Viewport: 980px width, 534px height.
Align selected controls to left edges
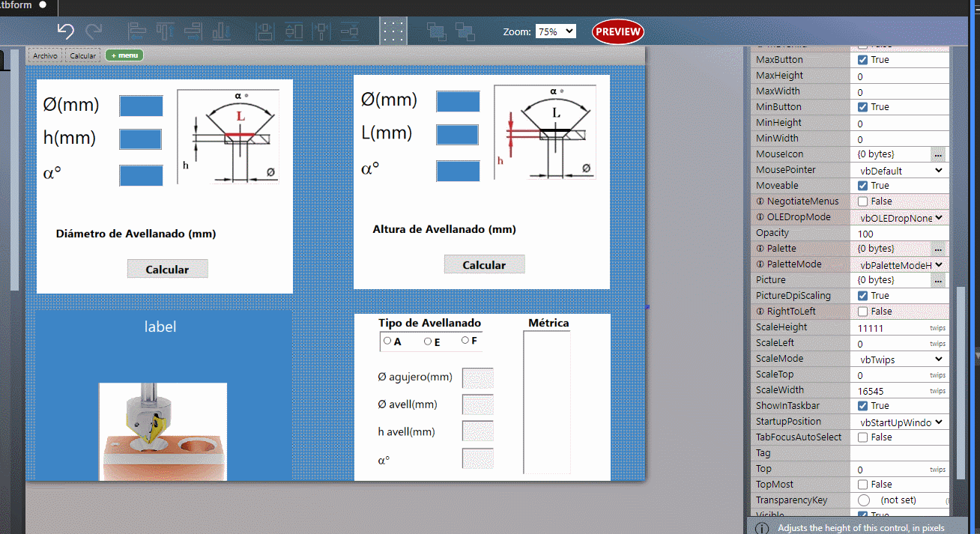click(x=137, y=31)
